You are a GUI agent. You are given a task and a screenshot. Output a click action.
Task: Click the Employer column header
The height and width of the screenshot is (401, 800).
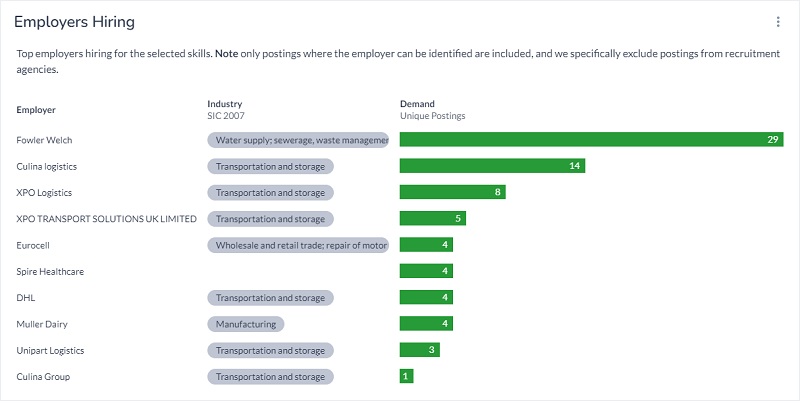(36, 109)
